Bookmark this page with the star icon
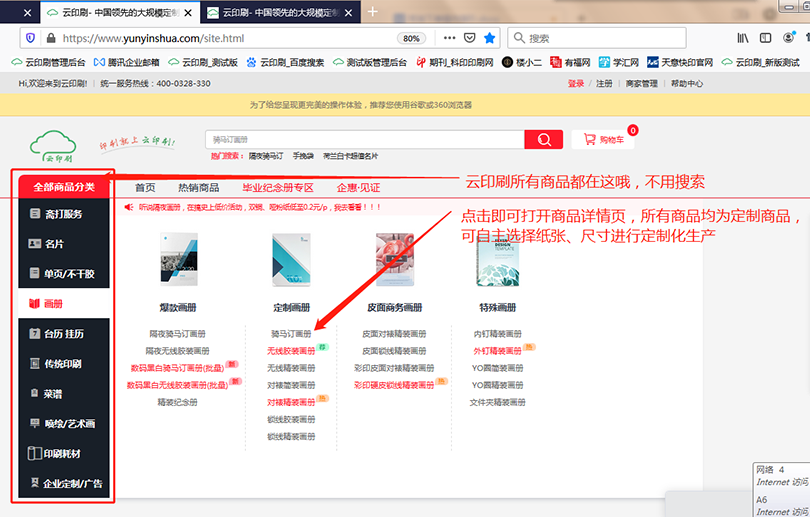Image resolution: width=810 pixels, height=517 pixels. [489, 38]
